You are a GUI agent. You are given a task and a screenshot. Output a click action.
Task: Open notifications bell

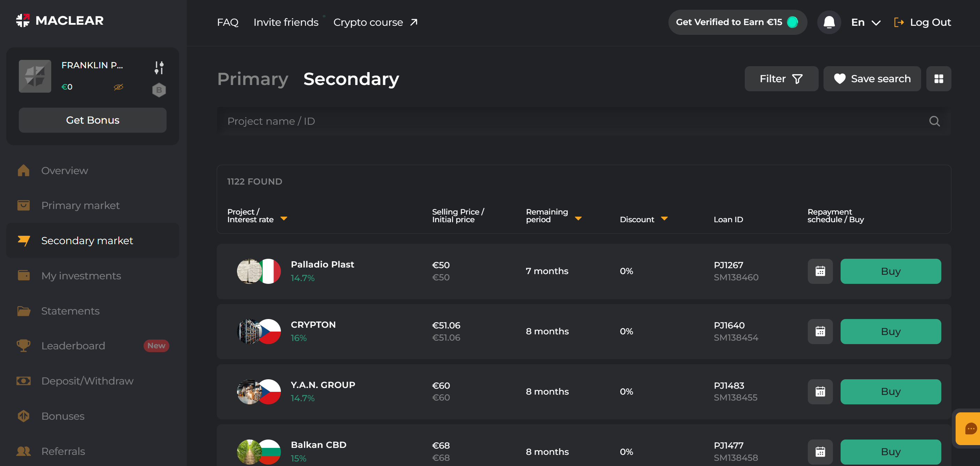(829, 22)
